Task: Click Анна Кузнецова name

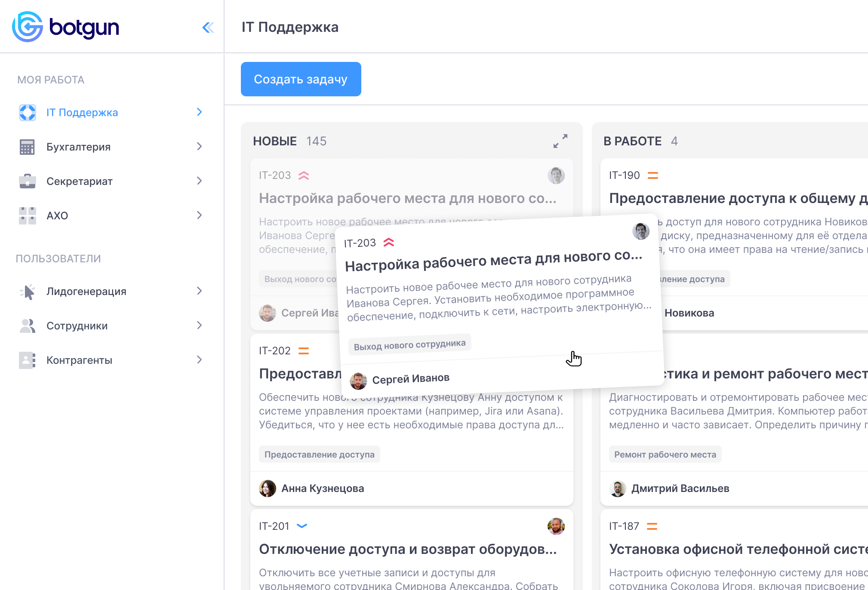Action: coord(323,489)
